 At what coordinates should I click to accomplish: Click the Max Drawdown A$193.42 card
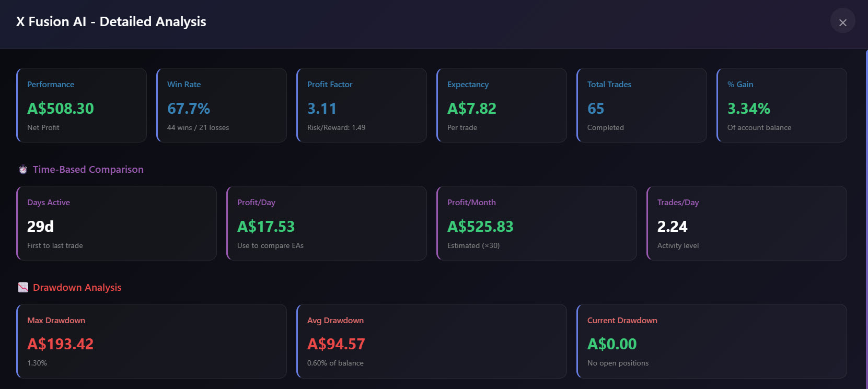[152, 341]
